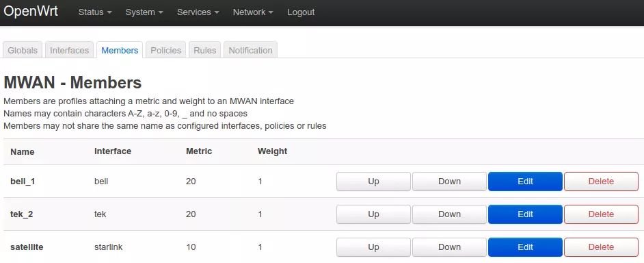Edit the tek_2 member

(x=525, y=214)
